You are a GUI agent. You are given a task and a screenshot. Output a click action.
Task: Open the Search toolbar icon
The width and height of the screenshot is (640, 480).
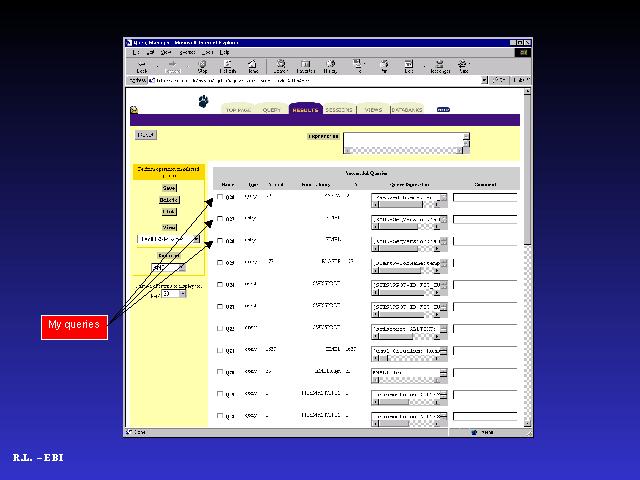279,65
